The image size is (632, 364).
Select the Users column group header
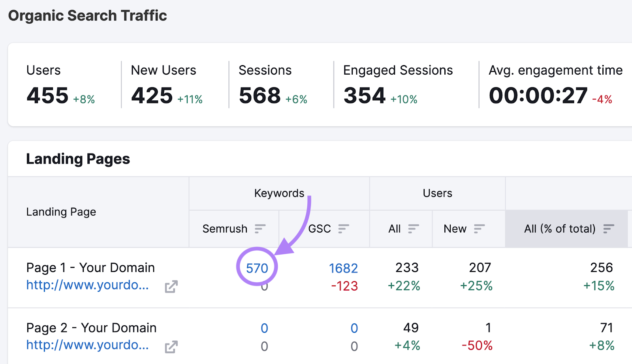point(436,193)
